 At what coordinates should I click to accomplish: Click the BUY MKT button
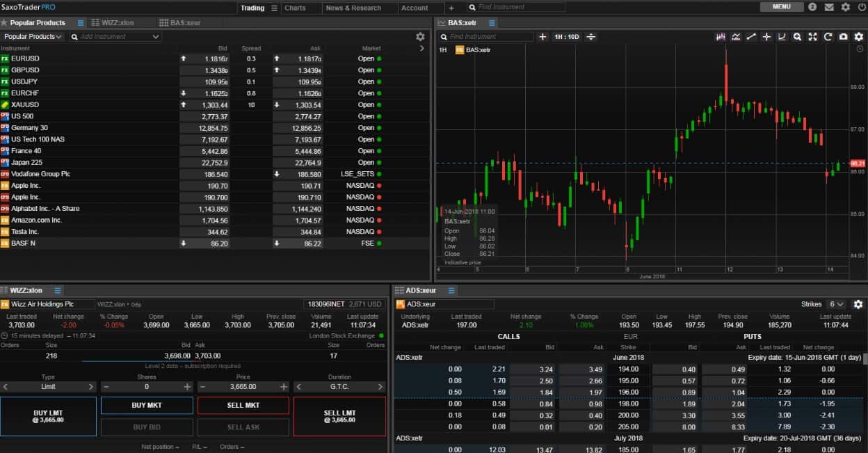[147, 405]
